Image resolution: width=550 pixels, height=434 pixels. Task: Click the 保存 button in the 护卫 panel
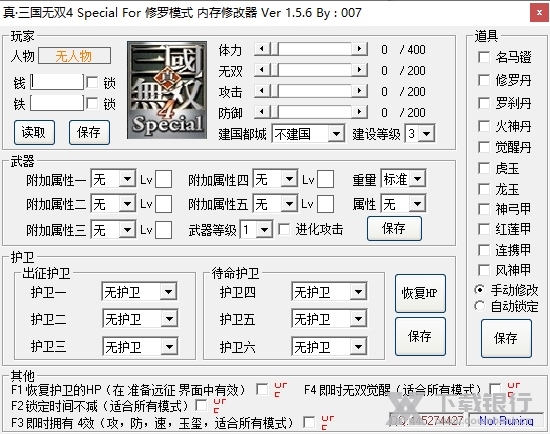pos(420,336)
